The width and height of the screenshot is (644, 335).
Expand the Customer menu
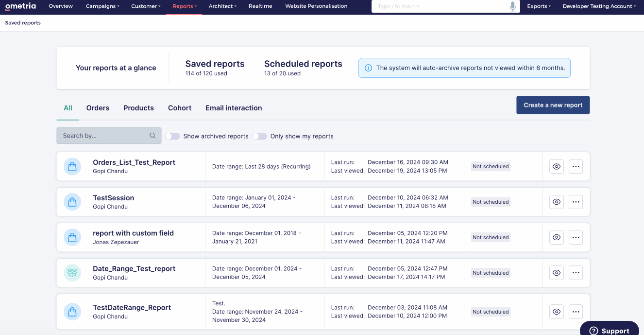[146, 6]
